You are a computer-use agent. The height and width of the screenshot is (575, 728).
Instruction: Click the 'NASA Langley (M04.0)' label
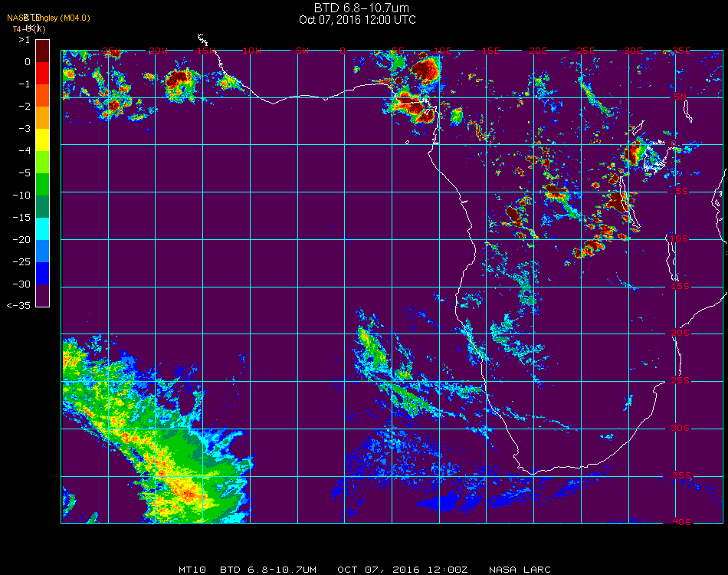pos(48,18)
